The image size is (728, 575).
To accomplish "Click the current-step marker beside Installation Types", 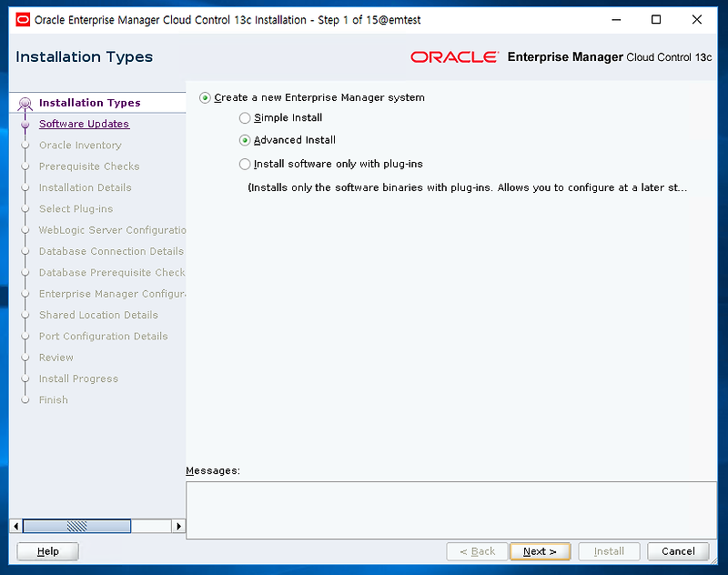I will pos(25,102).
